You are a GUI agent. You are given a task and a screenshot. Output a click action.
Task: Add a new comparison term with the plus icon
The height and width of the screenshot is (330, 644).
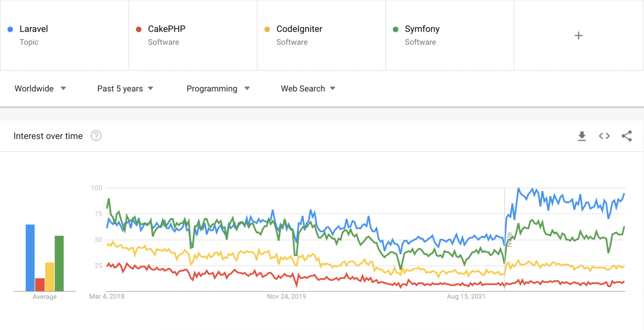(x=579, y=35)
